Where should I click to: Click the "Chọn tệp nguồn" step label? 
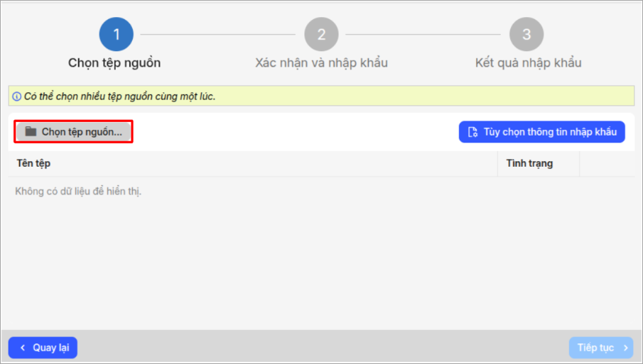[114, 62]
